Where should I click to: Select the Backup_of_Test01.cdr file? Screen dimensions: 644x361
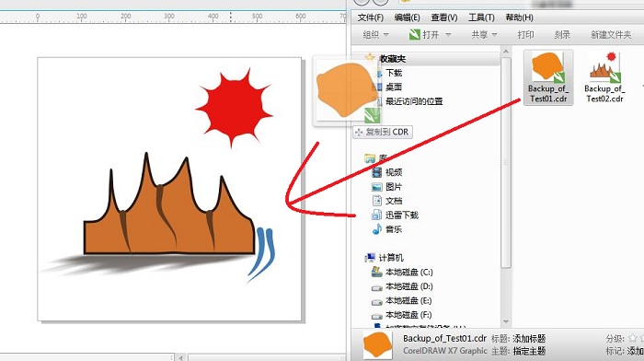click(548, 77)
